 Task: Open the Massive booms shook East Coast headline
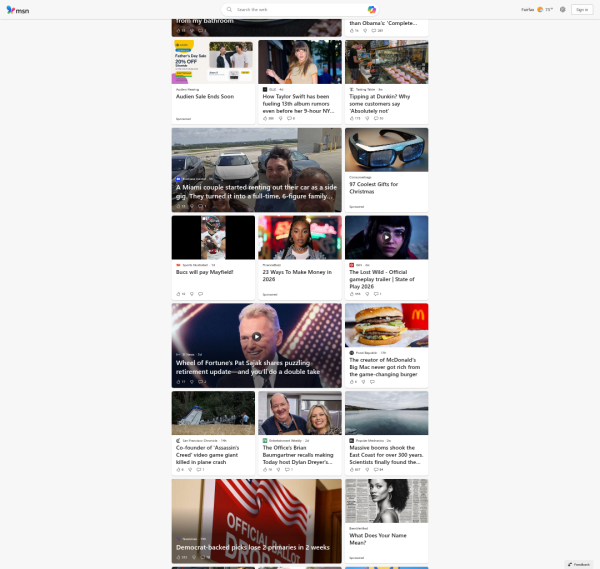click(386, 455)
